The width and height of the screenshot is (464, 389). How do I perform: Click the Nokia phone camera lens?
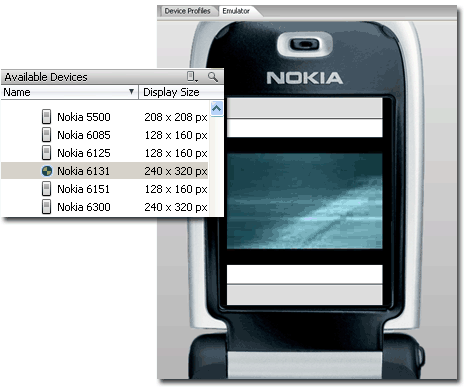coord(304,44)
